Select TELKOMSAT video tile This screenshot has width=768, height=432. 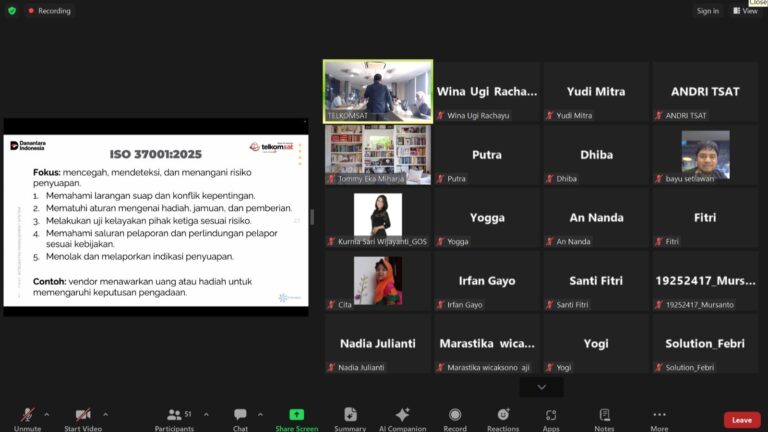pos(378,91)
